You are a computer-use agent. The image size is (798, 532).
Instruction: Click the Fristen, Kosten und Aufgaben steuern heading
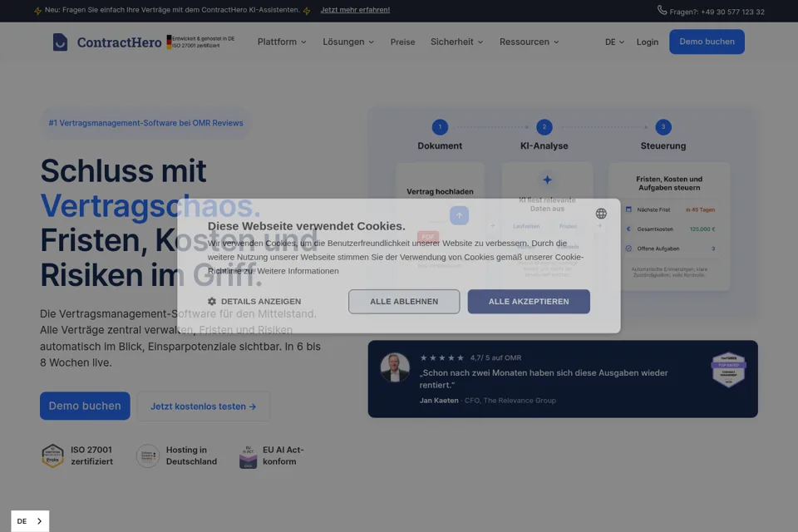pyautogui.click(x=669, y=183)
